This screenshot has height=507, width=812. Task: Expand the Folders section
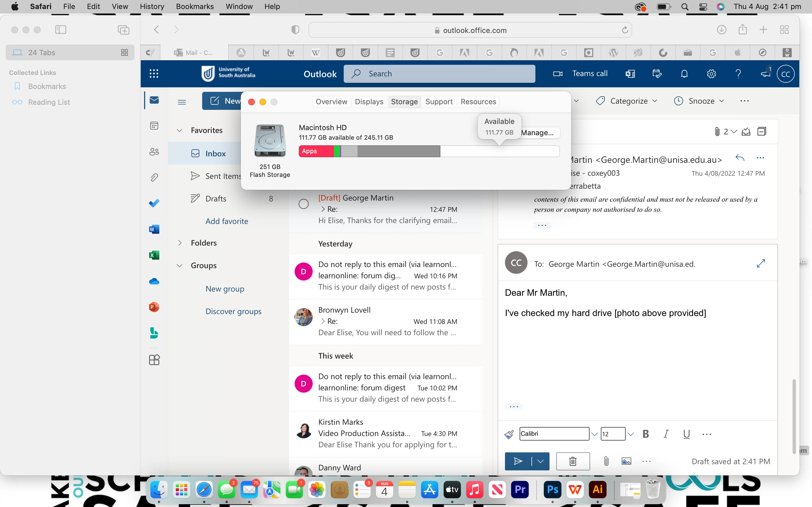[180, 243]
